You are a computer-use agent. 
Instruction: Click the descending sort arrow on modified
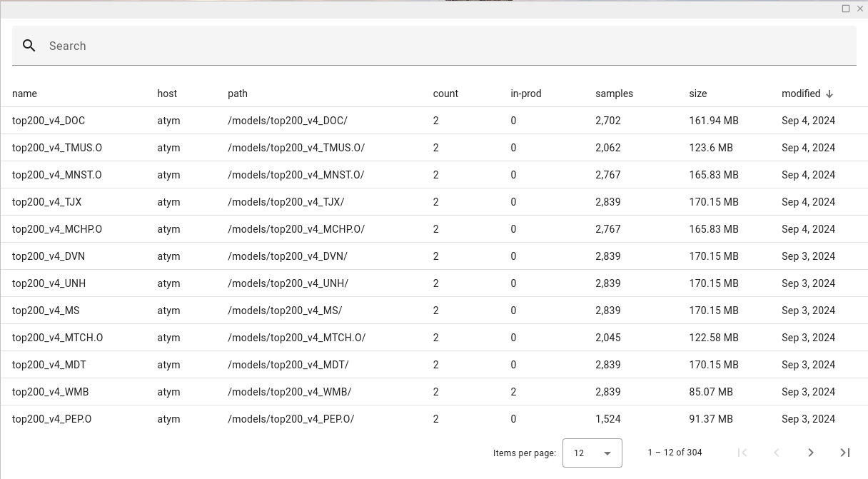pyautogui.click(x=829, y=94)
